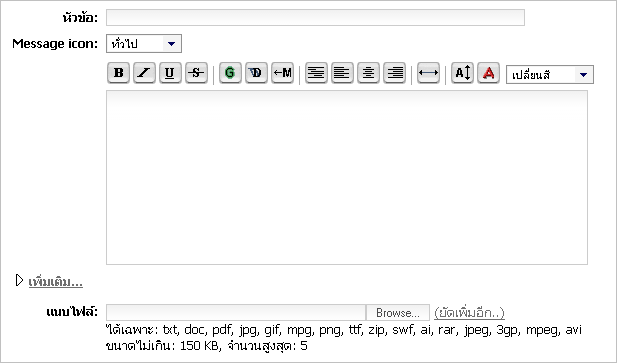The width and height of the screenshot is (617, 363).
Task: Open the เปลี่ยนสี color dropdown
Action: pyautogui.click(x=550, y=75)
